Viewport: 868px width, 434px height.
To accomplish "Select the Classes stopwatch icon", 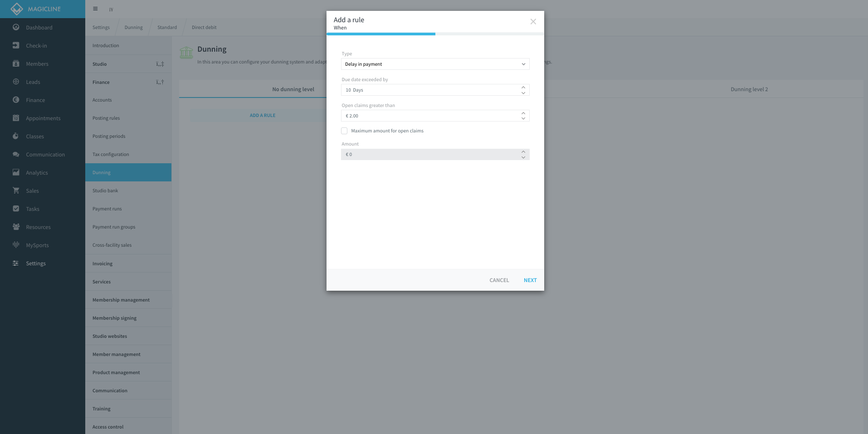I will coord(16,136).
